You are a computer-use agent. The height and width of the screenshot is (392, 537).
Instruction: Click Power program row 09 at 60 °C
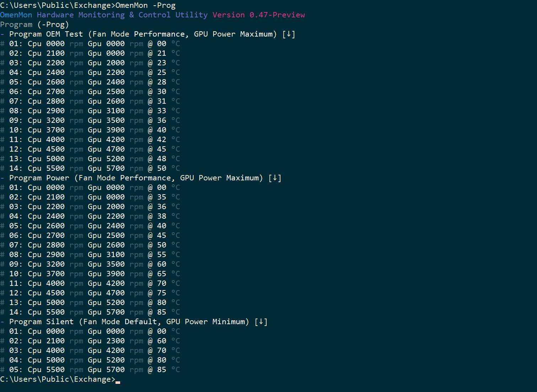click(90, 264)
